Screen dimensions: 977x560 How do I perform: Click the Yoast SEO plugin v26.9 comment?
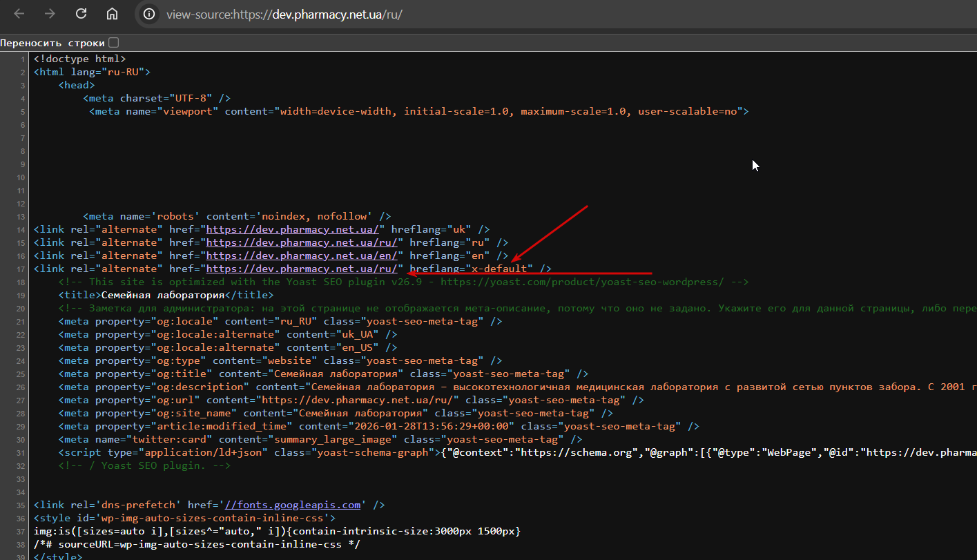click(404, 282)
